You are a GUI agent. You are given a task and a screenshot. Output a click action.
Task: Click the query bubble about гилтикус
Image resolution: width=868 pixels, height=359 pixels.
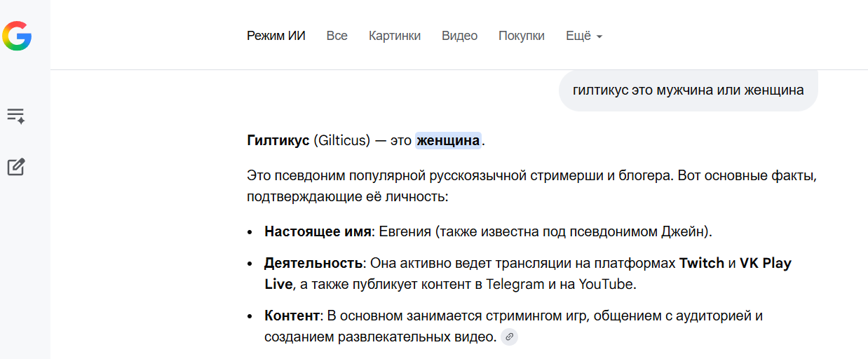pos(688,90)
